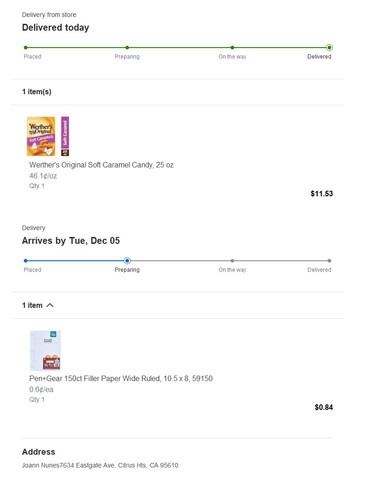The height and width of the screenshot is (500, 366).
Task: Click the Arrives by Tue, Dec 05 heading
Action: point(71,241)
